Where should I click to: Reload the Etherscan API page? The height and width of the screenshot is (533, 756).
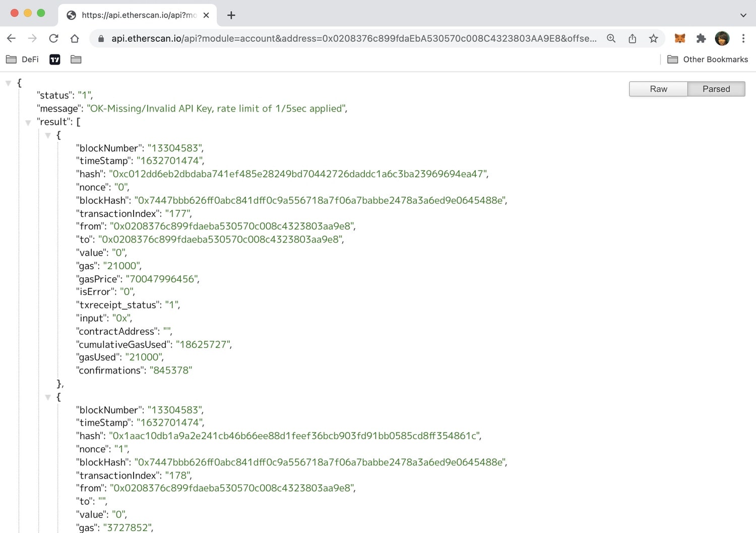pyautogui.click(x=53, y=38)
